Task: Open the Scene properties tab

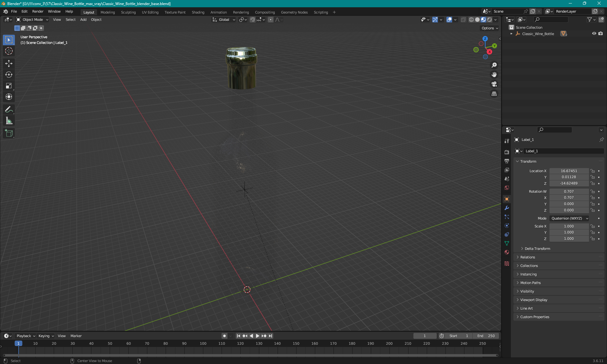Action: coord(507,179)
